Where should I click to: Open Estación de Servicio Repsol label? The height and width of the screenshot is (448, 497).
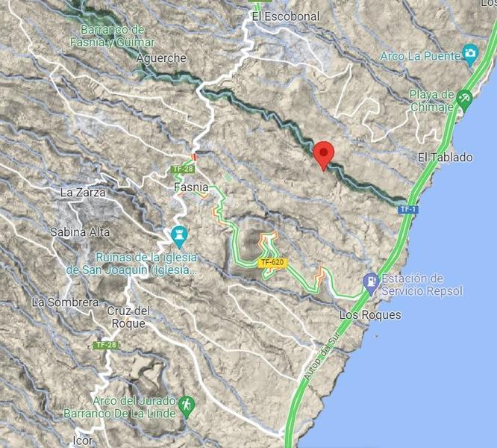click(x=422, y=284)
